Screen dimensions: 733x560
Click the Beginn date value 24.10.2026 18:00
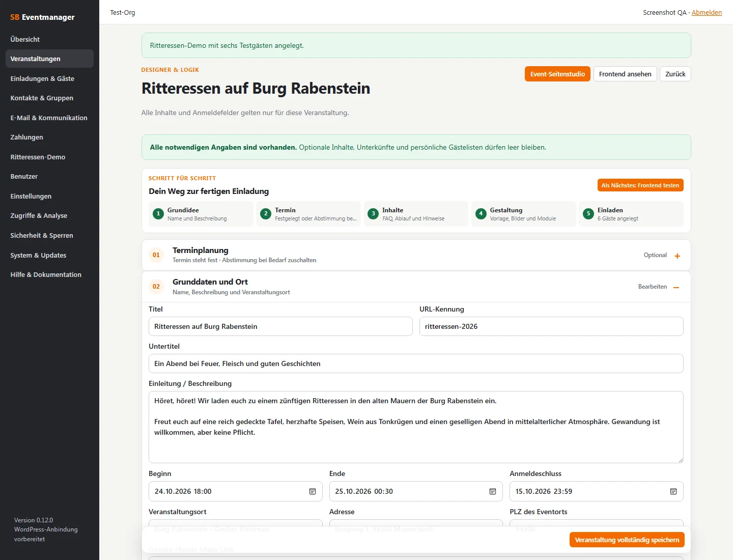[x=183, y=491]
